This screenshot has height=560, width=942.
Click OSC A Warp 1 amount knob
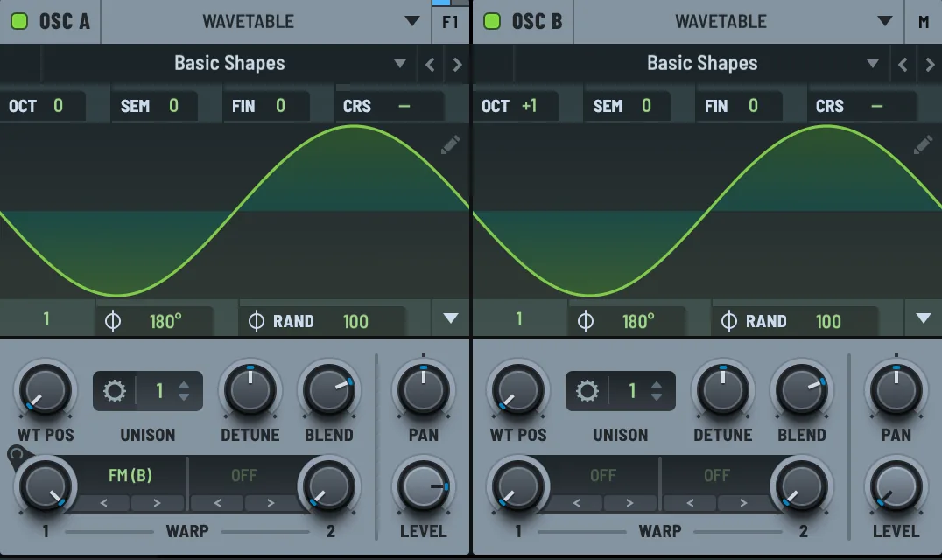pos(45,486)
